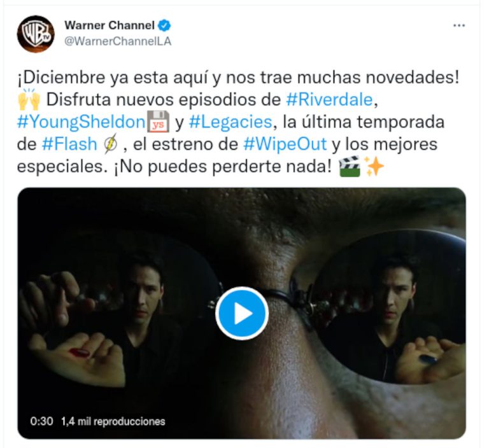This screenshot has width=489, height=448.
Task: Click the Flash lightning bolt emoji
Action: tap(111, 144)
